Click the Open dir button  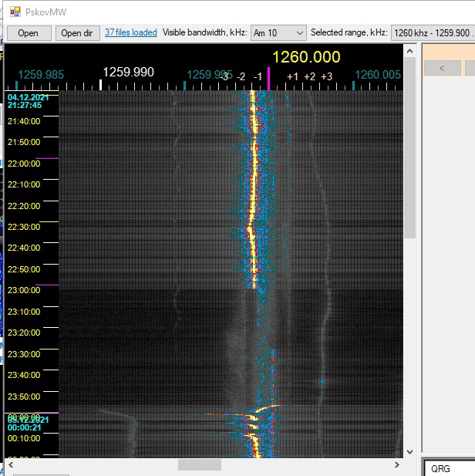pos(78,32)
